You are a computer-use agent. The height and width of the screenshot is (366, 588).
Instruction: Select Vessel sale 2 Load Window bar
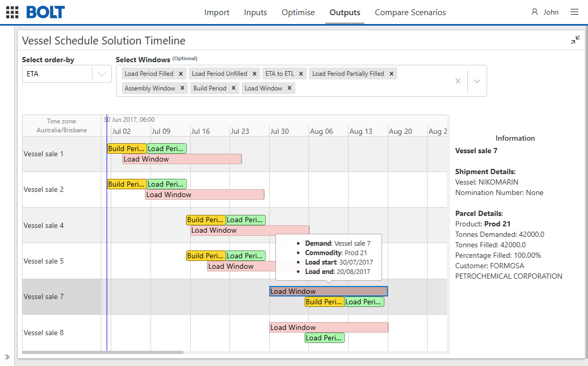(205, 195)
